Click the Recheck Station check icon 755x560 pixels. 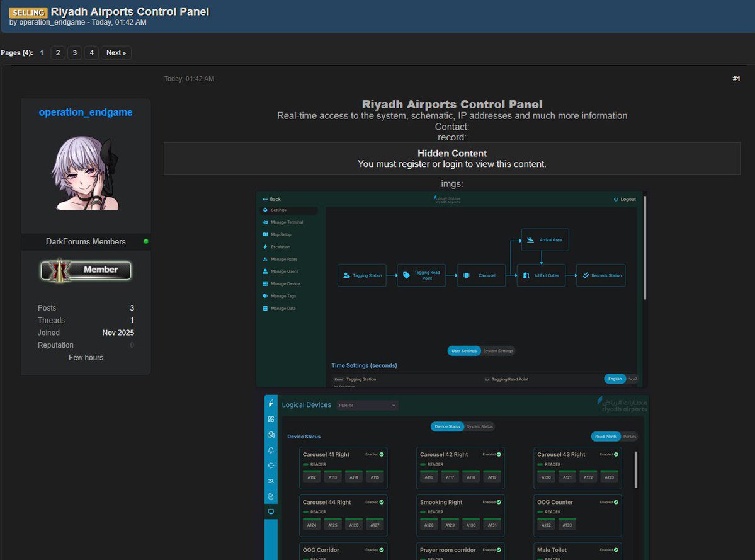(x=586, y=275)
